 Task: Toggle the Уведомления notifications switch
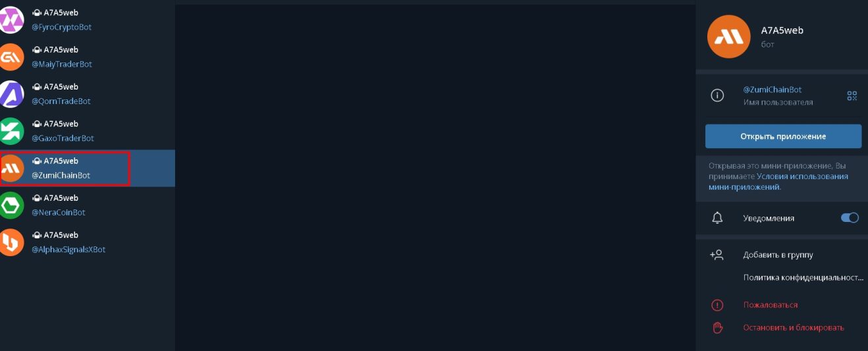point(850,218)
